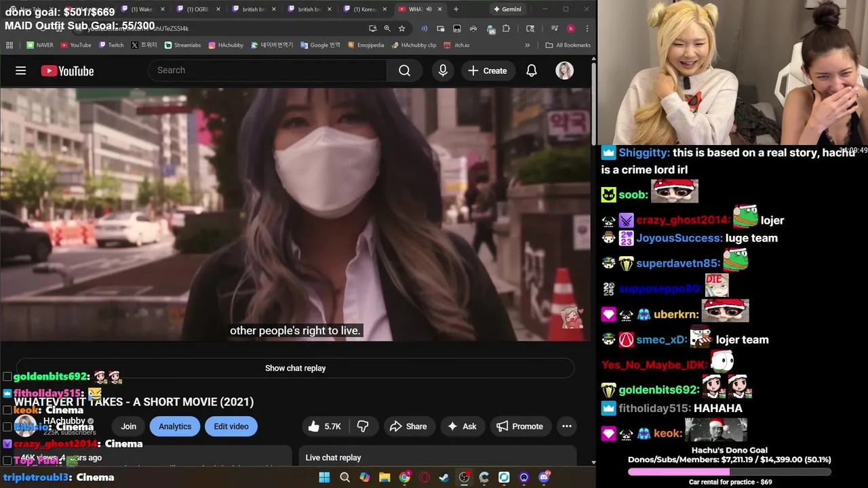
Task: Open the YouTube hamburger guide menu
Action: [20, 70]
